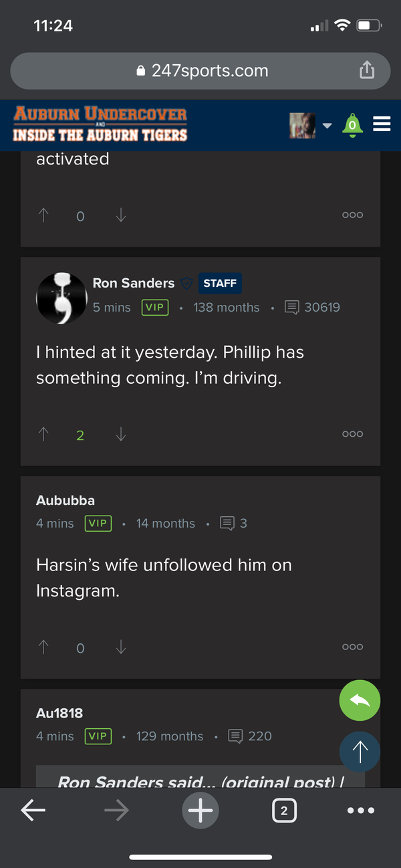Tap the green reply compose button
401x868 pixels.
[x=360, y=700]
